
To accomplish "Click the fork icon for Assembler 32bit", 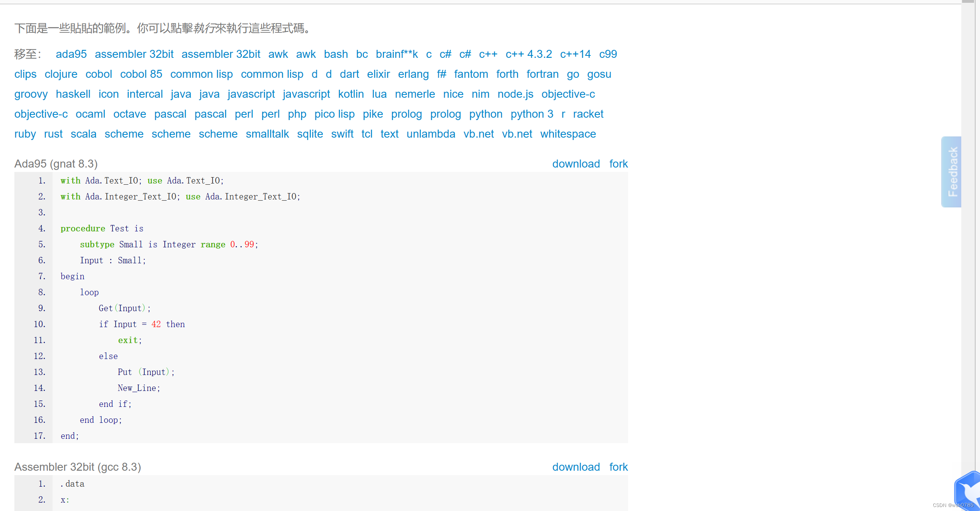I will tap(618, 466).
